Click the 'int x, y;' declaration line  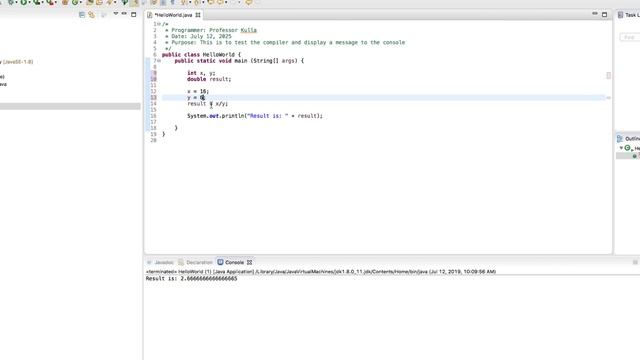(x=201, y=73)
